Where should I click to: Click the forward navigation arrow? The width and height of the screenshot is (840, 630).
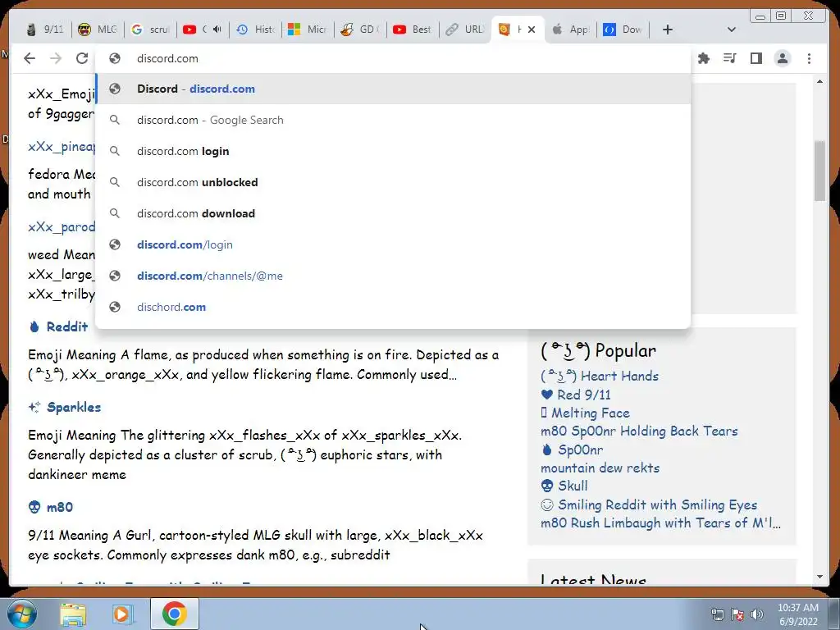coord(56,58)
